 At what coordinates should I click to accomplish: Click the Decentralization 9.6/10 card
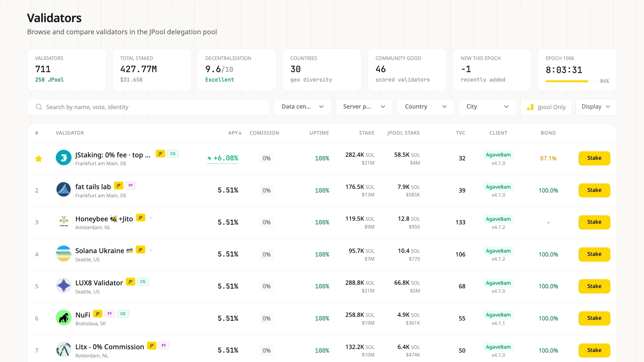tap(237, 70)
